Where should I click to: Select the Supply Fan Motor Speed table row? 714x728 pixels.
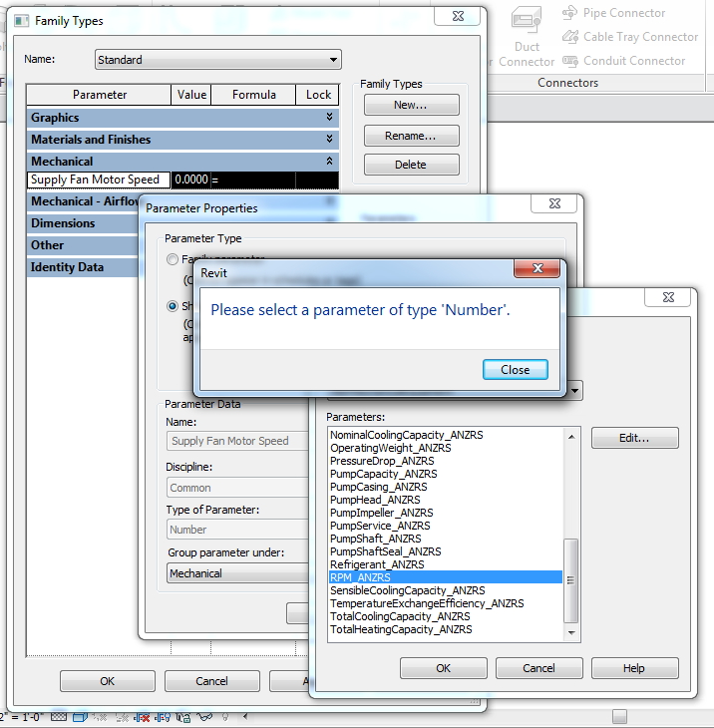tap(182, 180)
